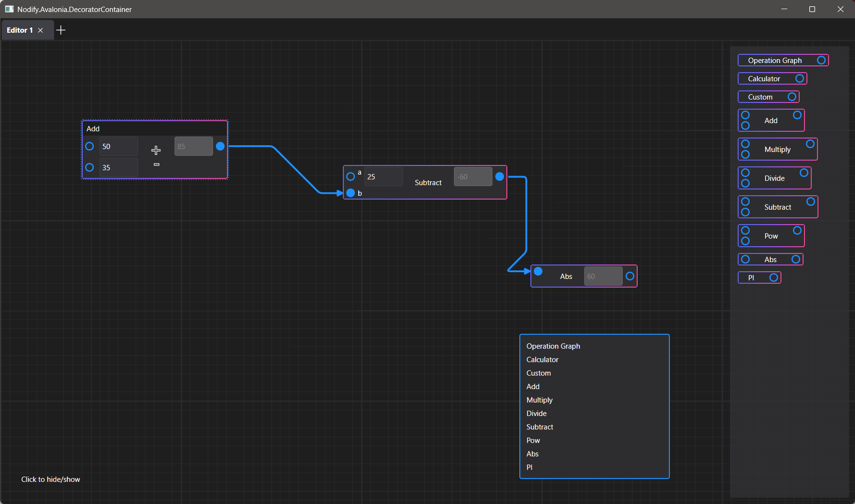Screen dimensions: 855x504
Task: Click the Abs node output connector
Action: click(x=630, y=276)
